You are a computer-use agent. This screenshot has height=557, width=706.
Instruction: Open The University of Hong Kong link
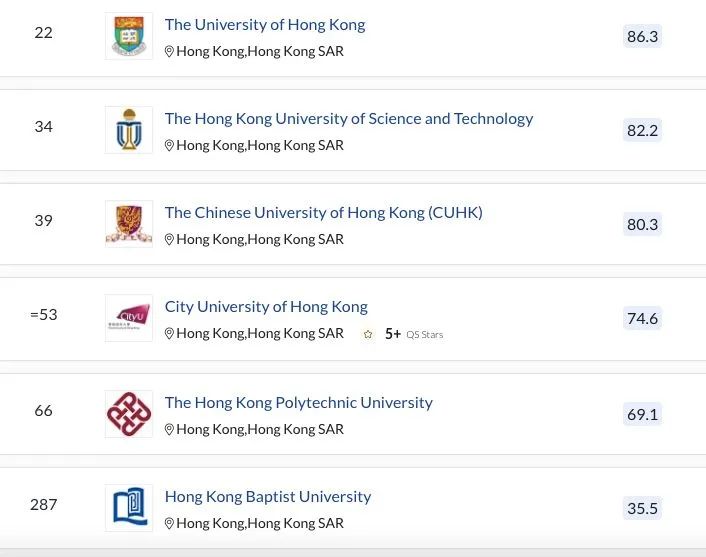(265, 25)
